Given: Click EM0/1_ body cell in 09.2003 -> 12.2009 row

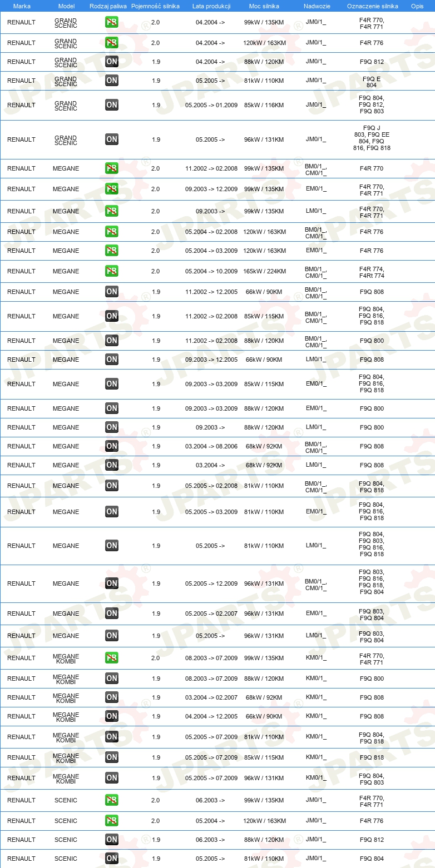Looking at the screenshot, I should (x=316, y=189).
